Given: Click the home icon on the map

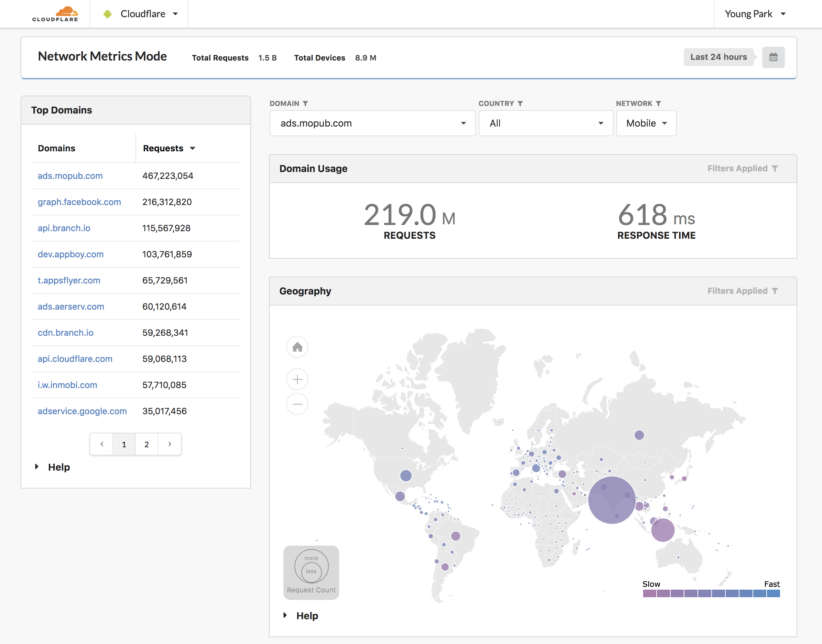Looking at the screenshot, I should point(297,347).
